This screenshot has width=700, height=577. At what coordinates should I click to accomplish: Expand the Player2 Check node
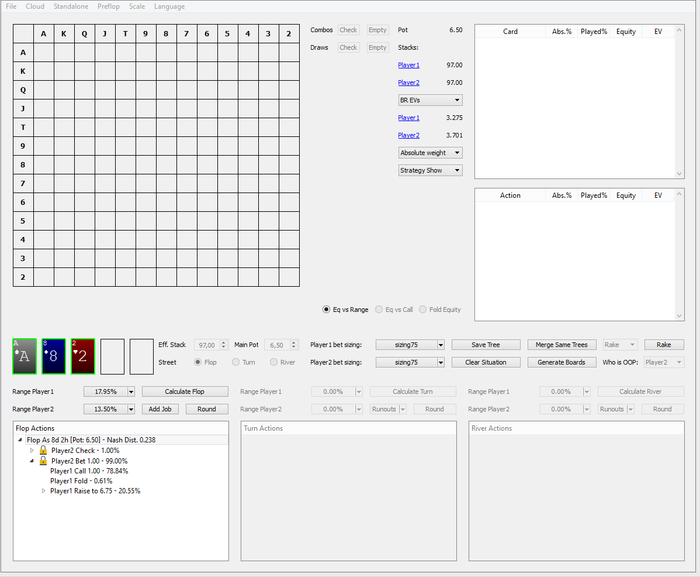[32, 451]
